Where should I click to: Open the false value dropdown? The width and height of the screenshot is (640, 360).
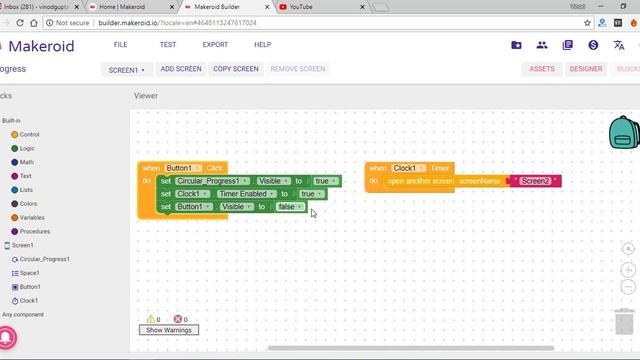tap(291, 207)
